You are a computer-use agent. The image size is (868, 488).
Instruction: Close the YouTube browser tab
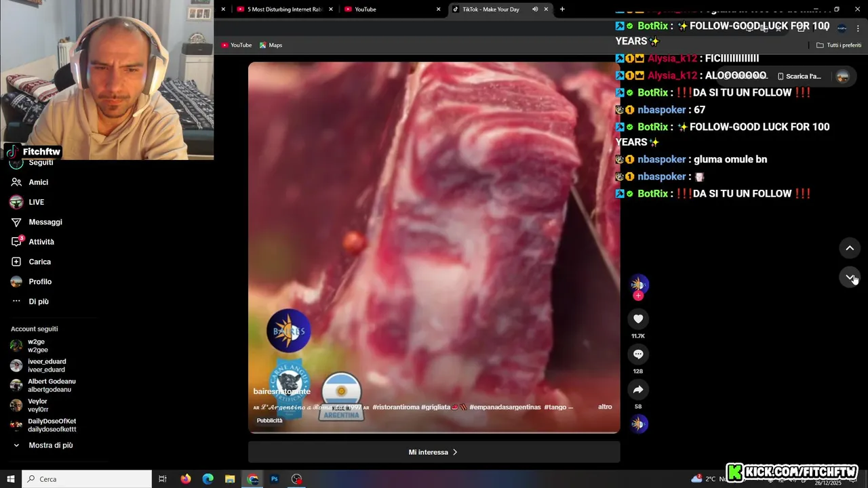438,9
